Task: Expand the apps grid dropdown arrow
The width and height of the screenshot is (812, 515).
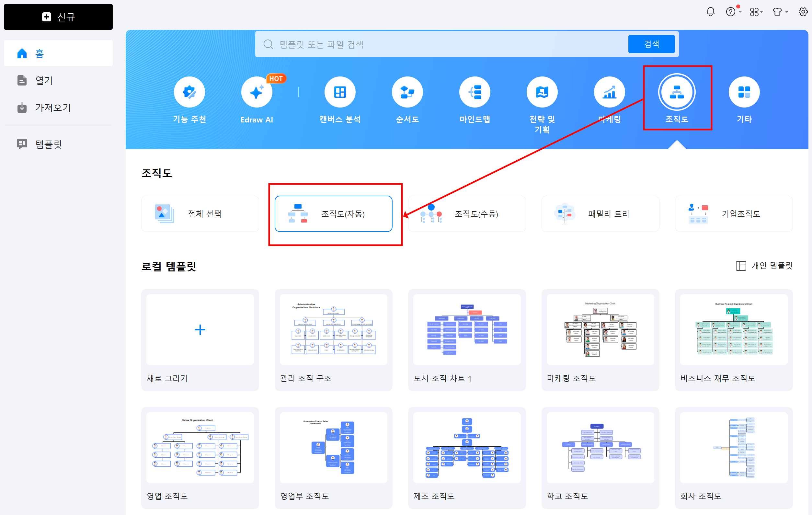Action: 761,12
